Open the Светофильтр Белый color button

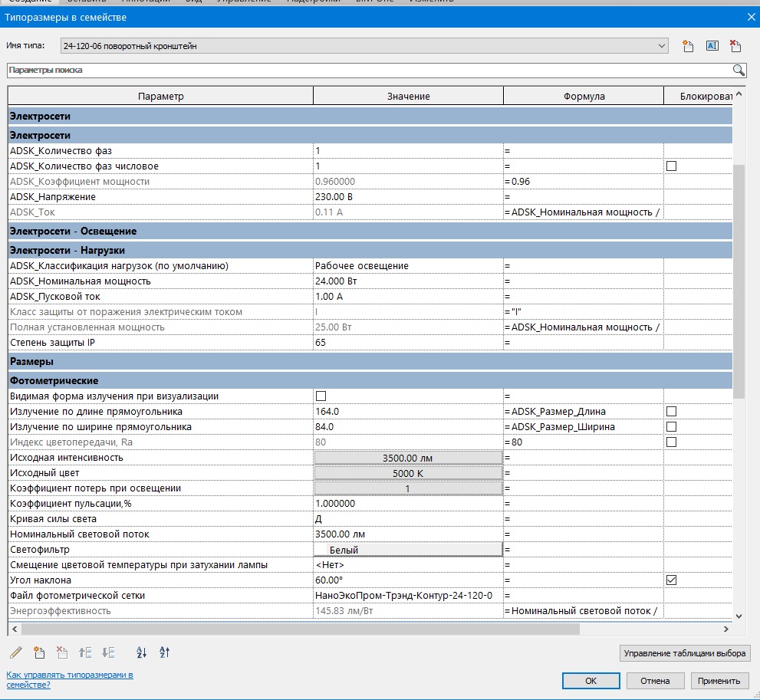click(x=408, y=550)
